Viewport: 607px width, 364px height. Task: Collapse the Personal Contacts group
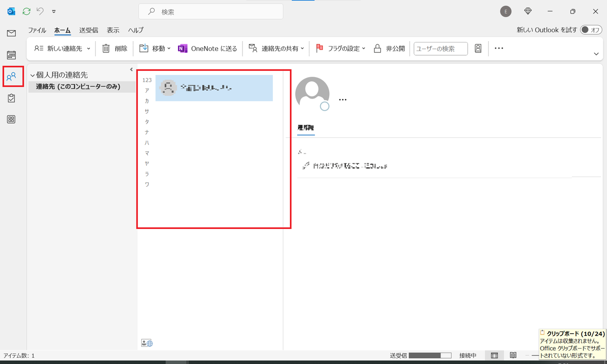point(33,75)
